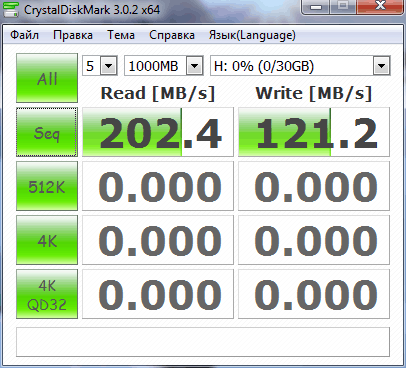
Task: Open the Правка menu
Action: 73,35
